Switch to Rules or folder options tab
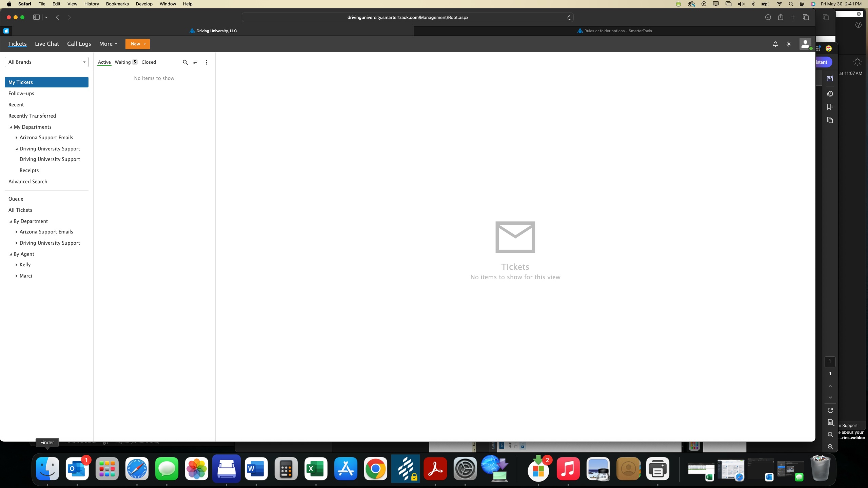868x488 pixels. [x=614, y=31]
